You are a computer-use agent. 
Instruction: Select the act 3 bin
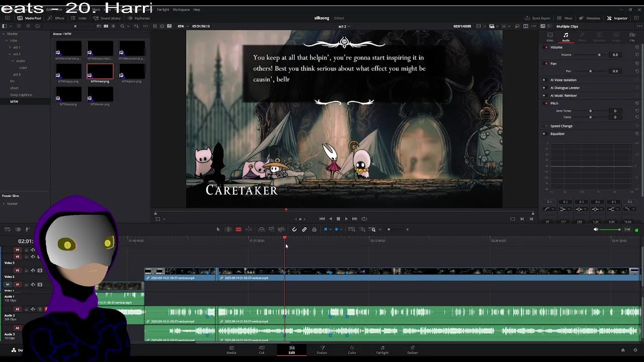click(x=17, y=74)
